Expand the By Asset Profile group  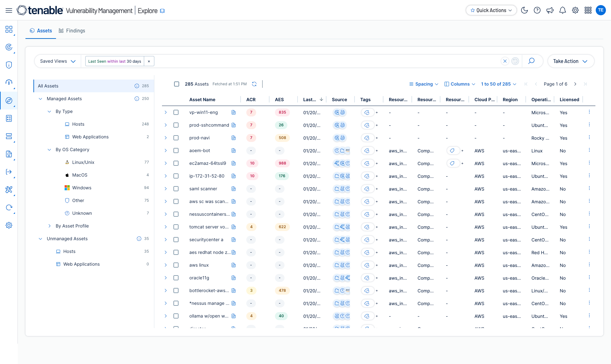click(49, 226)
